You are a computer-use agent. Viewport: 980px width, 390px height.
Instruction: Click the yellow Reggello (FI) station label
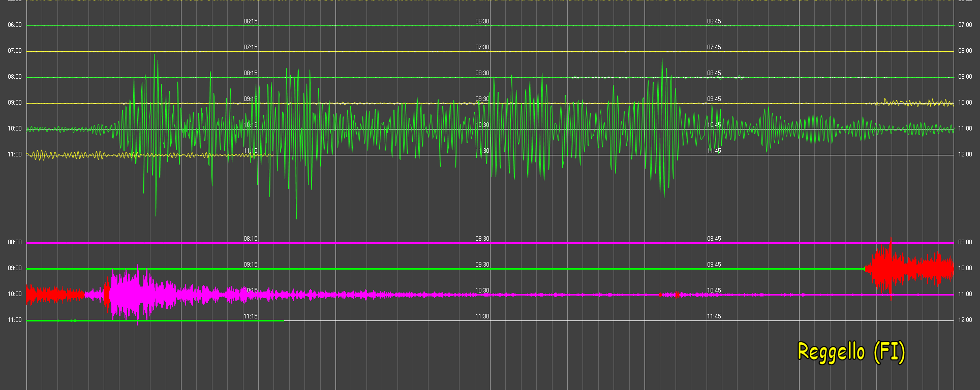(851, 352)
